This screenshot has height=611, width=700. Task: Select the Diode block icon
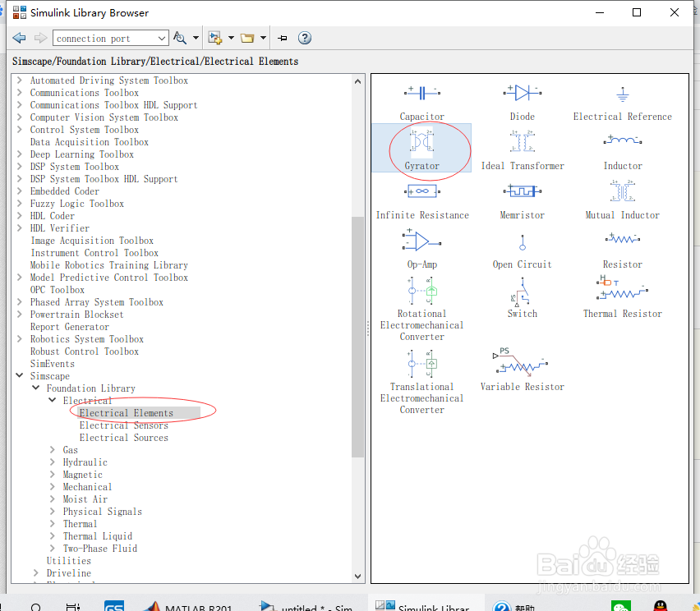tap(522, 93)
